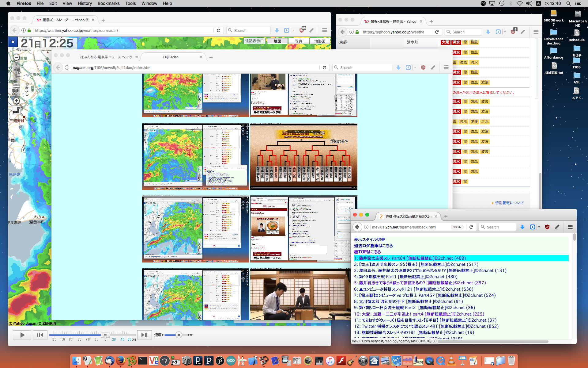The image size is (588, 368).
Task: Toggle the 注記表示 checkbox
Action: [262, 41]
